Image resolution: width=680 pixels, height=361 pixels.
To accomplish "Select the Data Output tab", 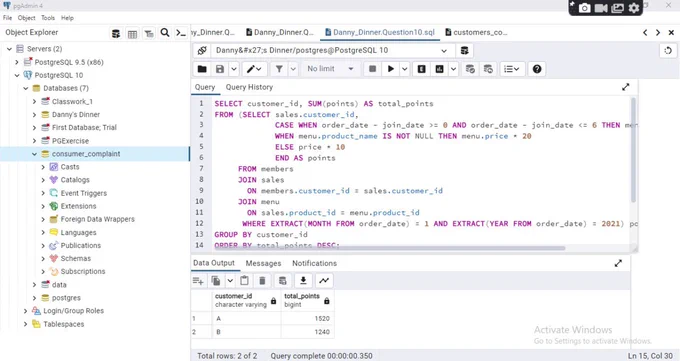I will coord(214,263).
